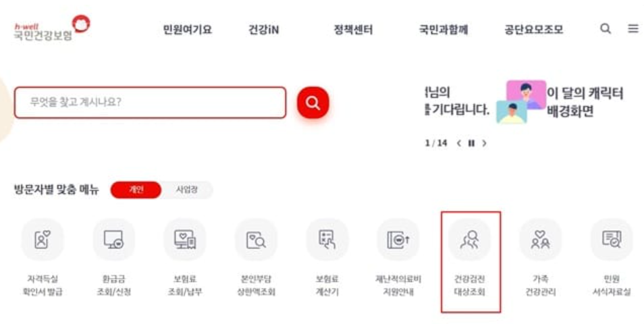This screenshot has width=644, height=324.
Task: Pause the banner slideshow
Action: click(471, 143)
